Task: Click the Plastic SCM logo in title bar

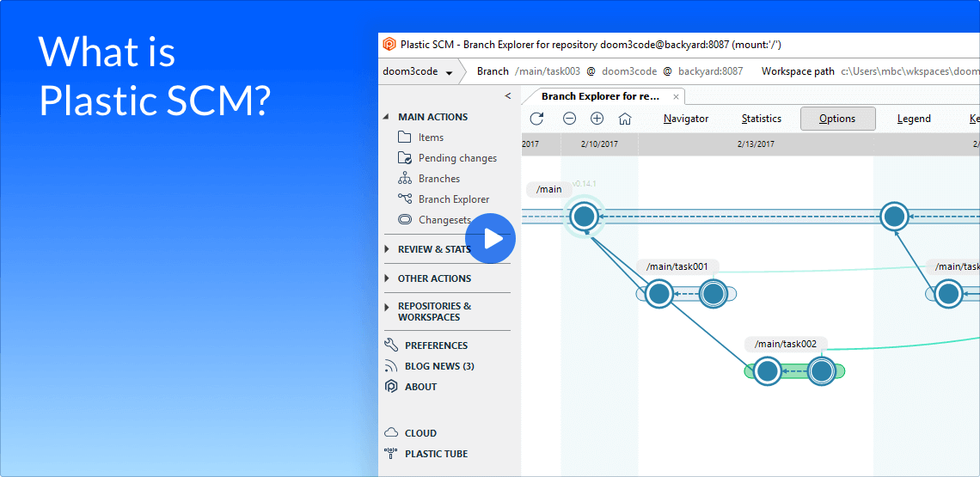Action: tap(389, 45)
